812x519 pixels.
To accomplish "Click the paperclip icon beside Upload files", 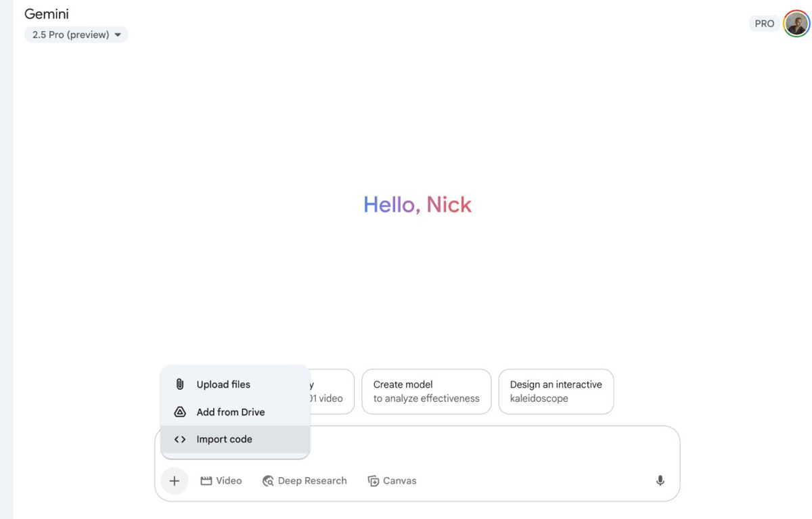I will point(180,384).
